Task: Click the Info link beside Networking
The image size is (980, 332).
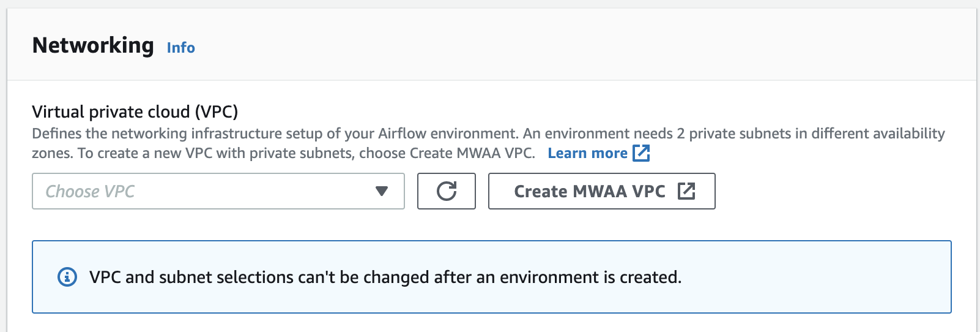Action: (x=180, y=48)
